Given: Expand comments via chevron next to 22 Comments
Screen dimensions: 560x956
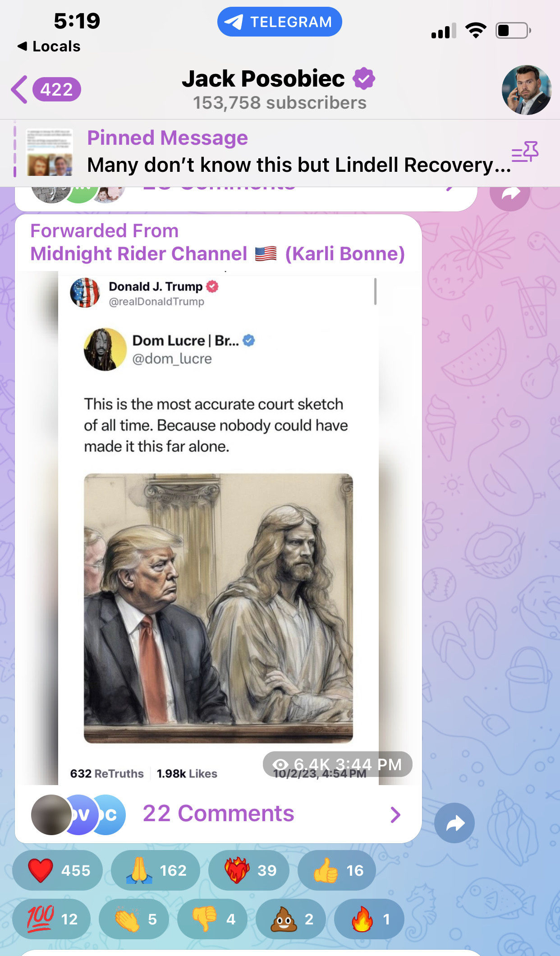Looking at the screenshot, I should coord(395,814).
